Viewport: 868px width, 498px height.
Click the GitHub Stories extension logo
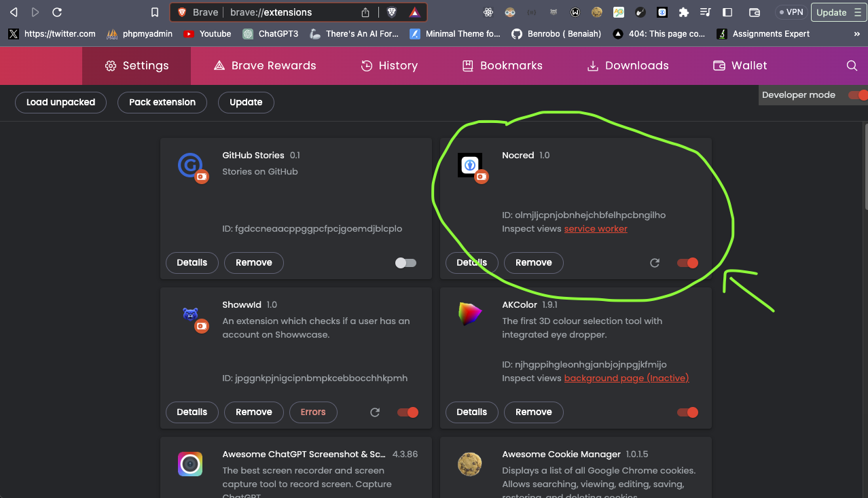tap(190, 165)
